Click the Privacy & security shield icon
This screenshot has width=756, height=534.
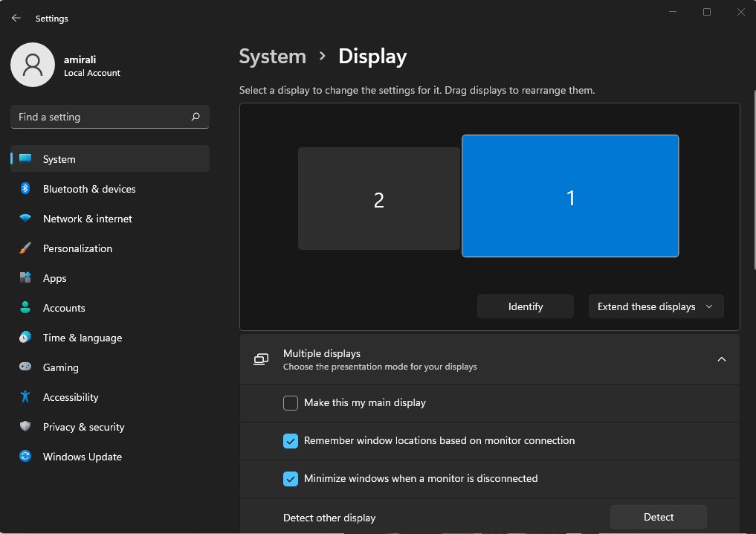(25, 426)
